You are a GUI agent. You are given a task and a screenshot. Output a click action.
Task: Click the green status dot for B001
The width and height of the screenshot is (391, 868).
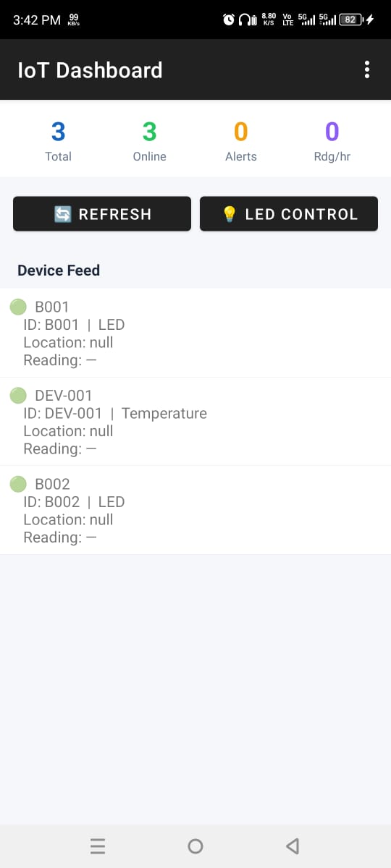[18, 307]
